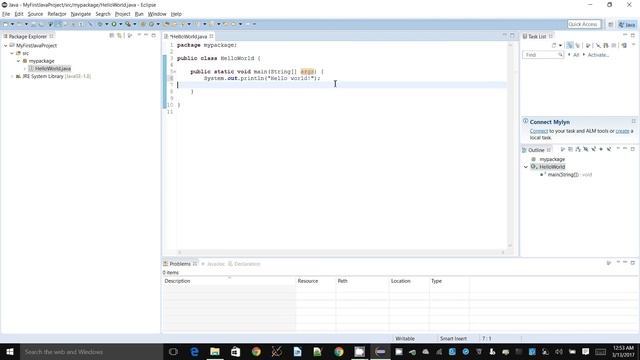Open the Outline view menu arrow
Viewport: 640px width, 360px height.
(x=618, y=149)
